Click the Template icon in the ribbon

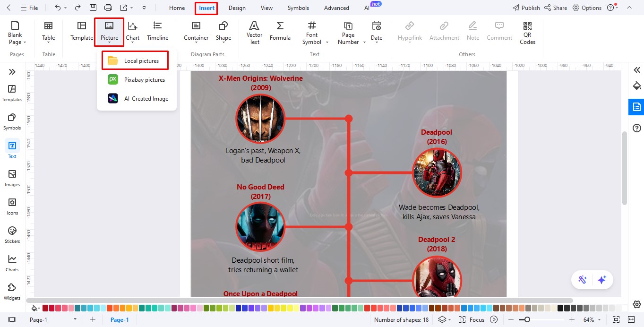(x=82, y=31)
